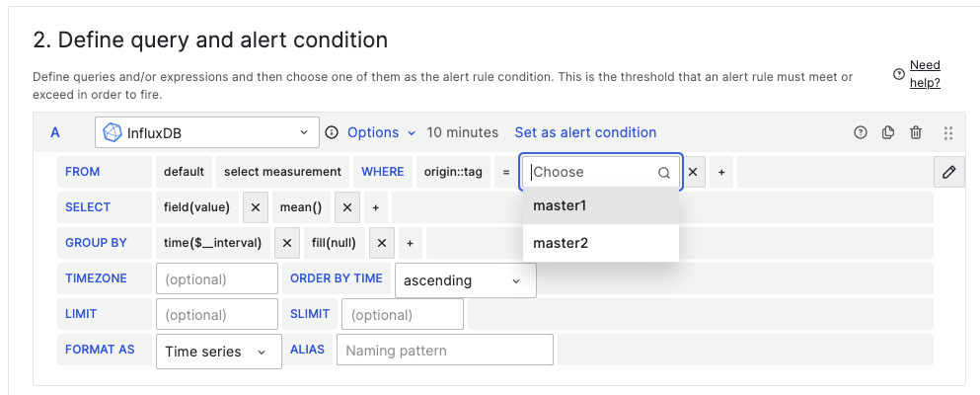Toggle raw query editor with the pencil icon
Screen dimensions: 980x395
pyautogui.click(x=949, y=172)
